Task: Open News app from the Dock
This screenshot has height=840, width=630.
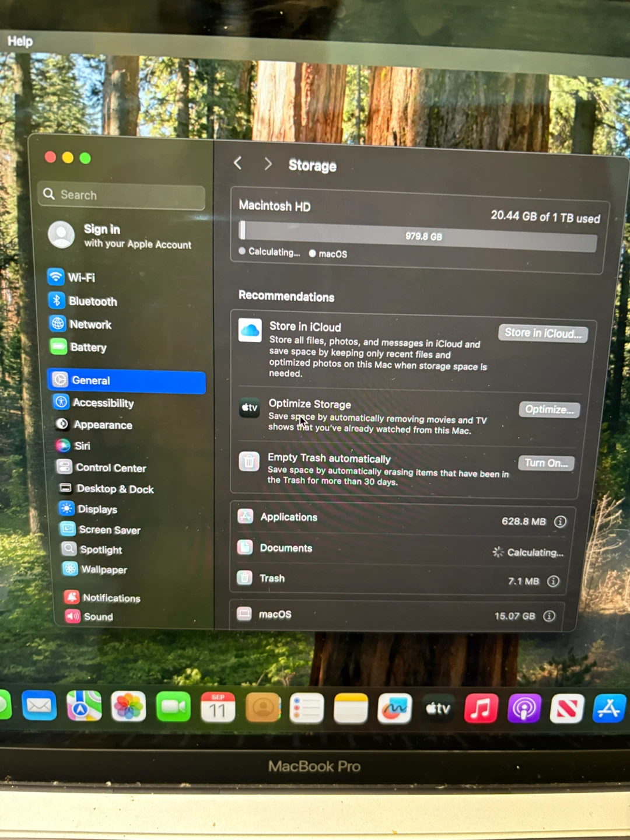Action: (x=567, y=708)
